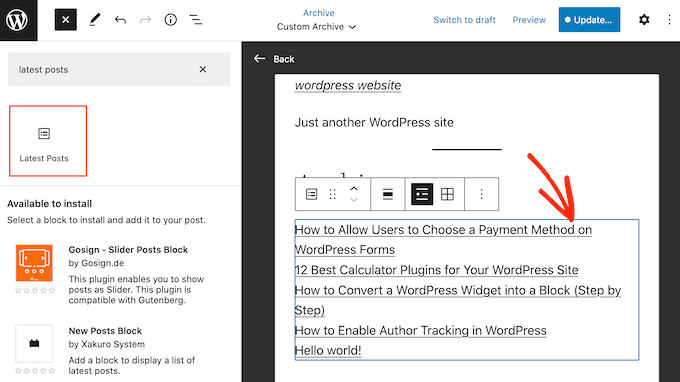Image resolution: width=680 pixels, height=382 pixels.
Task: Click New Posts Block star rating
Action: [x=35, y=371]
